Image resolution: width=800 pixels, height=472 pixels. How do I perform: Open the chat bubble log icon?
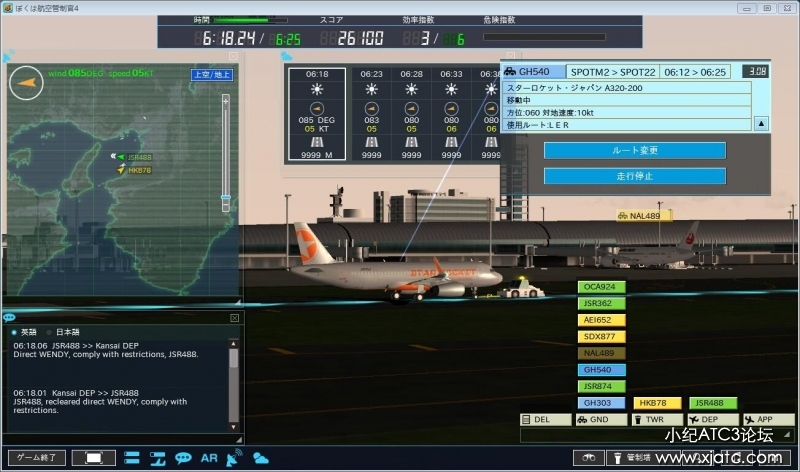coord(184,457)
